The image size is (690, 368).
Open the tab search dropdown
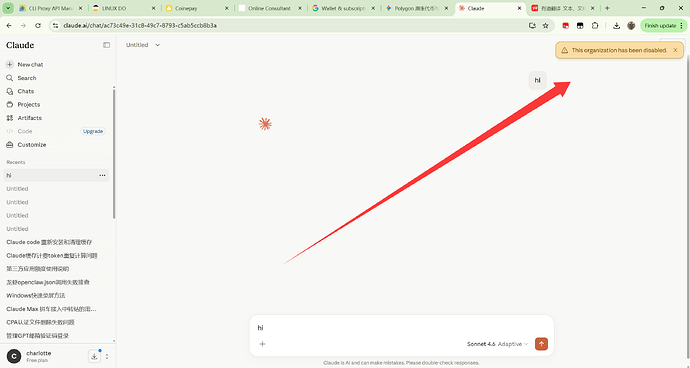(x=8, y=8)
